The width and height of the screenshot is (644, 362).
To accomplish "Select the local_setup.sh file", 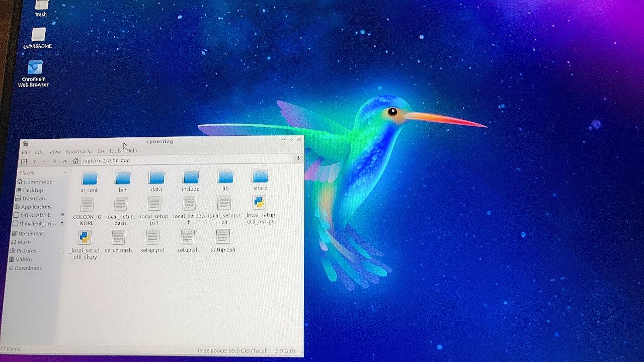I will coord(189,210).
